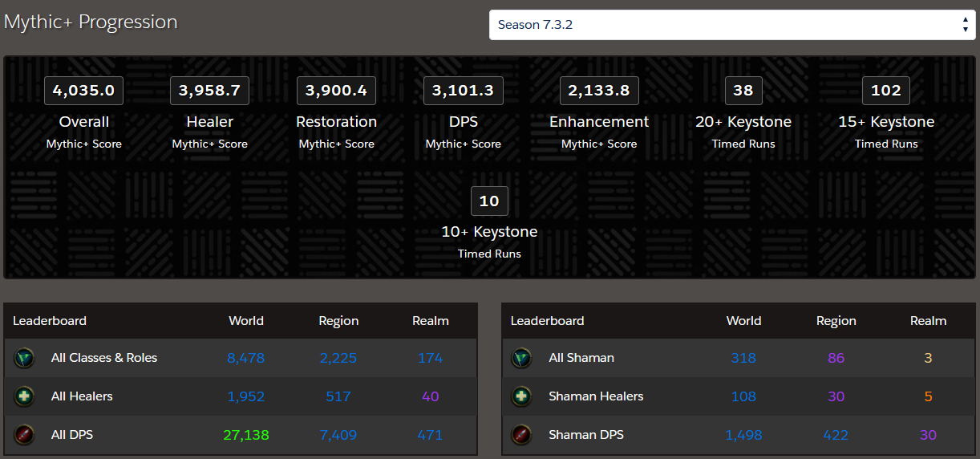Image resolution: width=980 pixels, height=459 pixels.
Task: Open All Classes & Roles realm rank 174
Action: pos(431,358)
